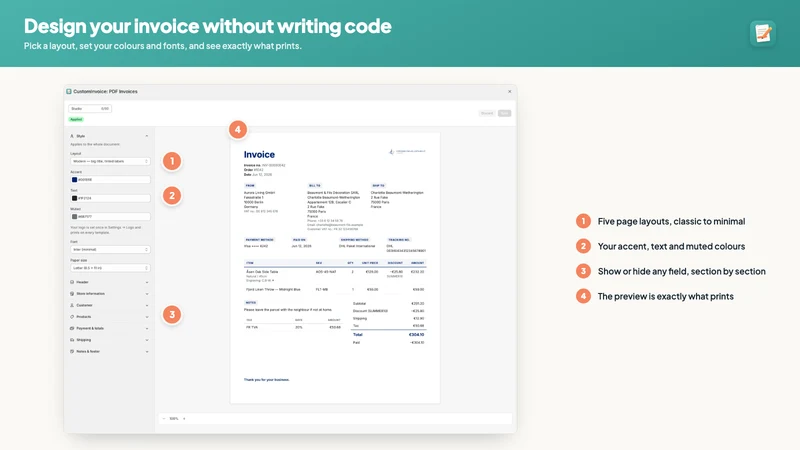Click 'Design your invoice without writing code' heading
This screenshot has height=450, width=800.
click(208, 26)
